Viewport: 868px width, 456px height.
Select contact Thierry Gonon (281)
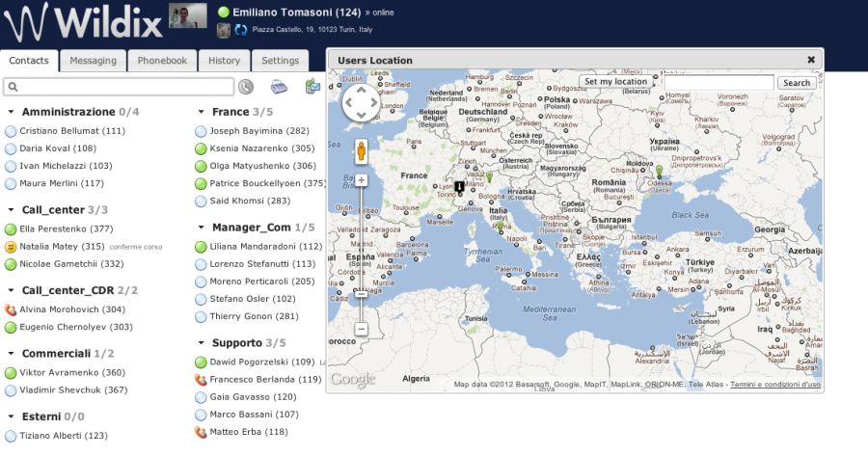point(254,316)
